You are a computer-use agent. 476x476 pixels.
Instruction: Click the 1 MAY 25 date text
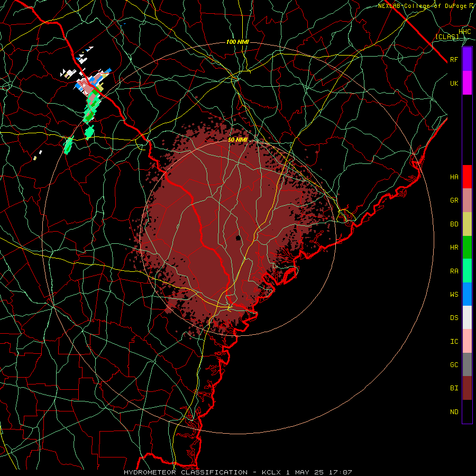point(305,472)
